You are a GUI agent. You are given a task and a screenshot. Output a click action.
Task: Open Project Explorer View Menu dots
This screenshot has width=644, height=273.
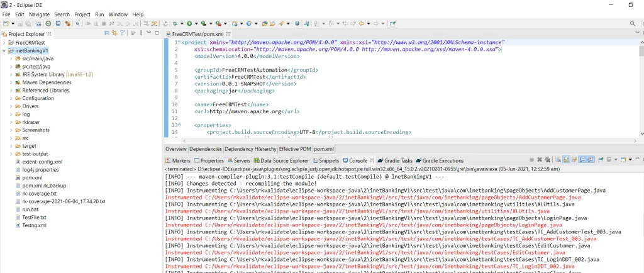[141, 33]
